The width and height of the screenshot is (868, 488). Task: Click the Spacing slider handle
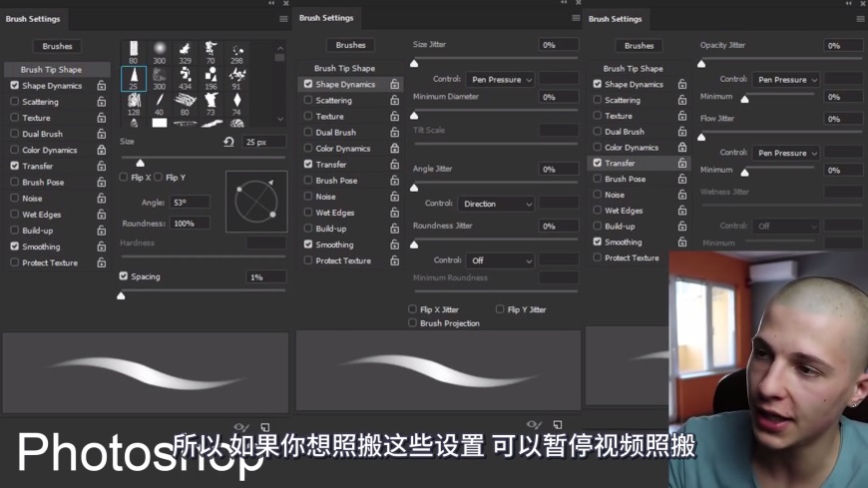pos(121,295)
